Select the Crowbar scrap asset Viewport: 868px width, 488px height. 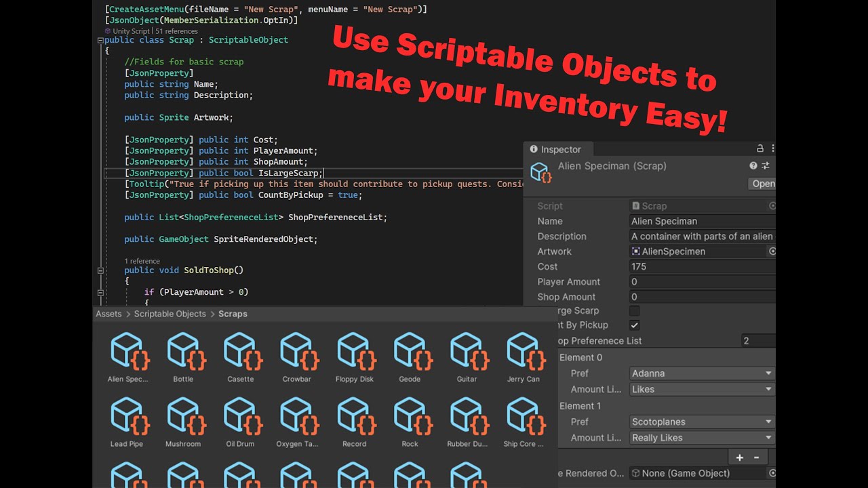point(297,357)
